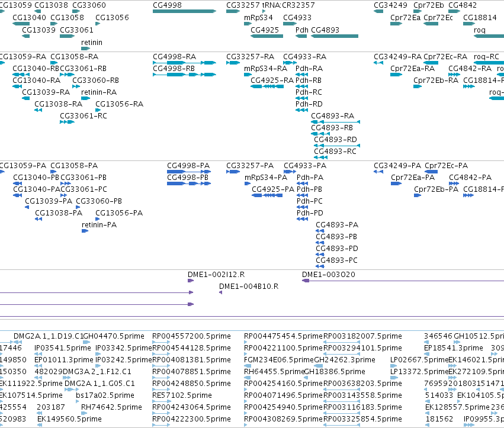Select the Cpr72Ea-PA protein label
The width and height of the screenshot is (504, 428).
[413, 178]
